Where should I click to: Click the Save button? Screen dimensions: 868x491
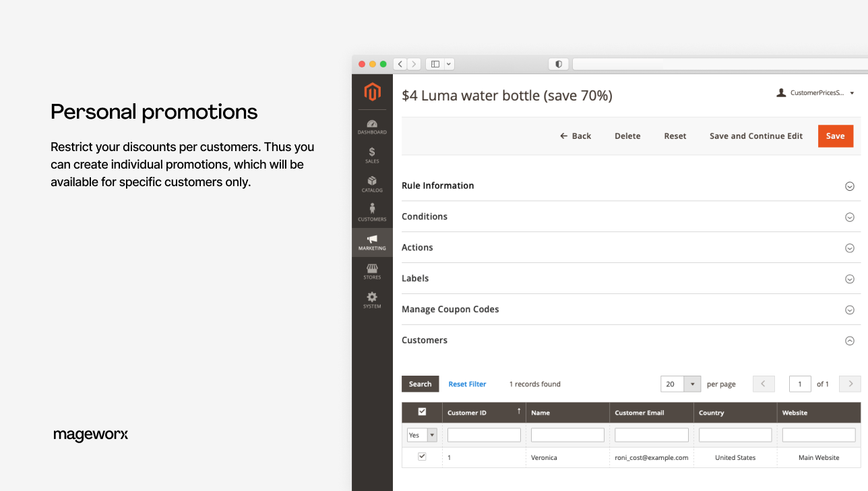point(835,136)
